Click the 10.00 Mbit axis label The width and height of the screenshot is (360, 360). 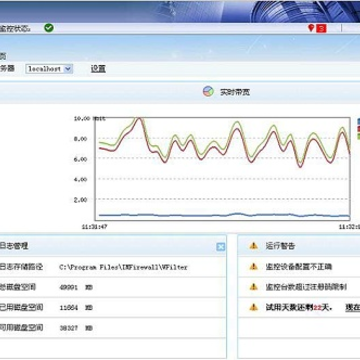(x=90, y=118)
